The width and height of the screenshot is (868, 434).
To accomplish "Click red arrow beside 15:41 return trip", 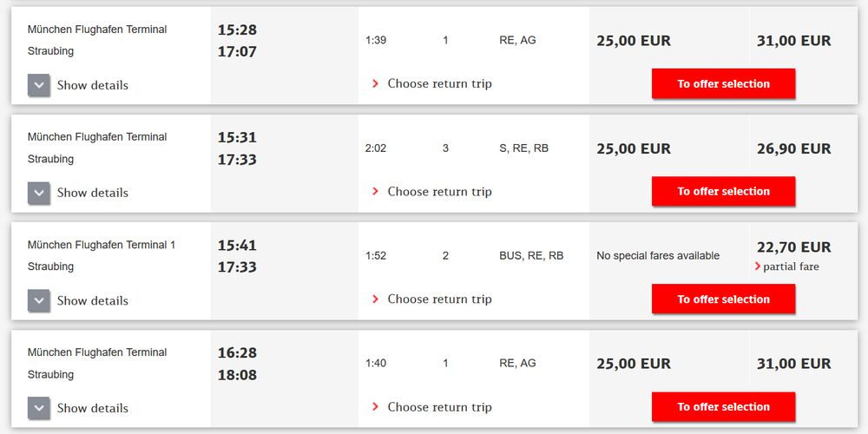I will [x=375, y=299].
